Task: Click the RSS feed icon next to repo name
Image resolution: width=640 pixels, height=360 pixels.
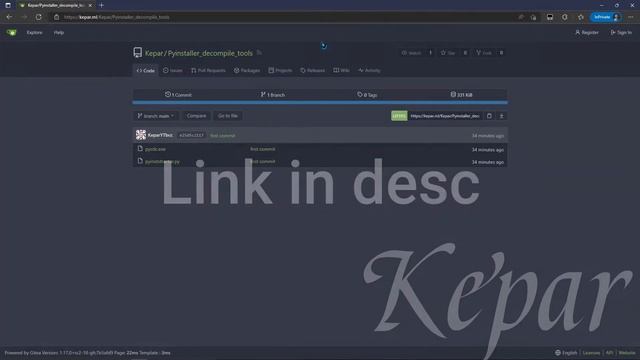Action: [x=259, y=53]
